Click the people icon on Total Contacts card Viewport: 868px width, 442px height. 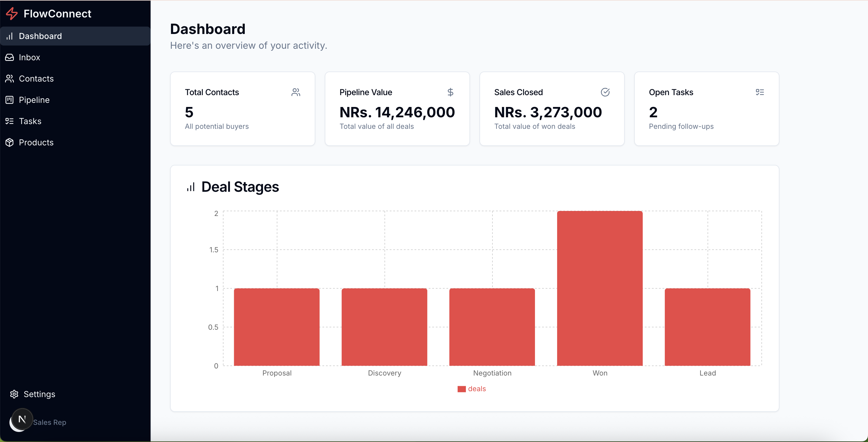(x=296, y=92)
